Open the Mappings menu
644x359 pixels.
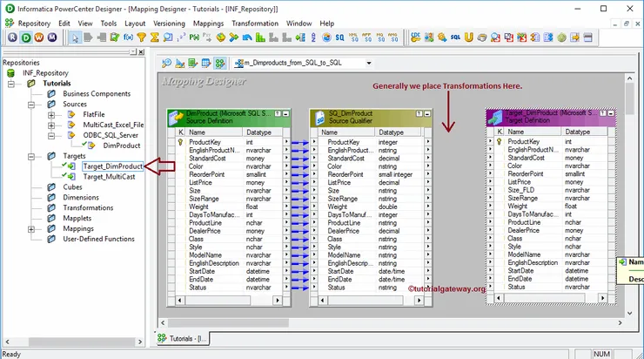point(208,24)
